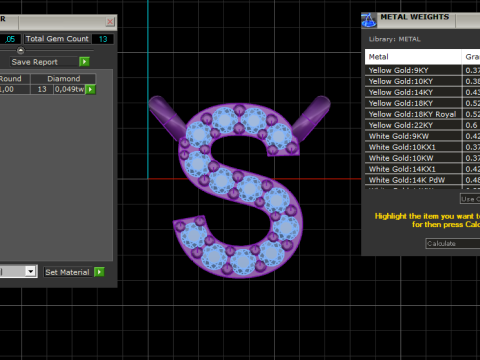Click the Round column header
The image size is (480, 360).
tap(15, 79)
